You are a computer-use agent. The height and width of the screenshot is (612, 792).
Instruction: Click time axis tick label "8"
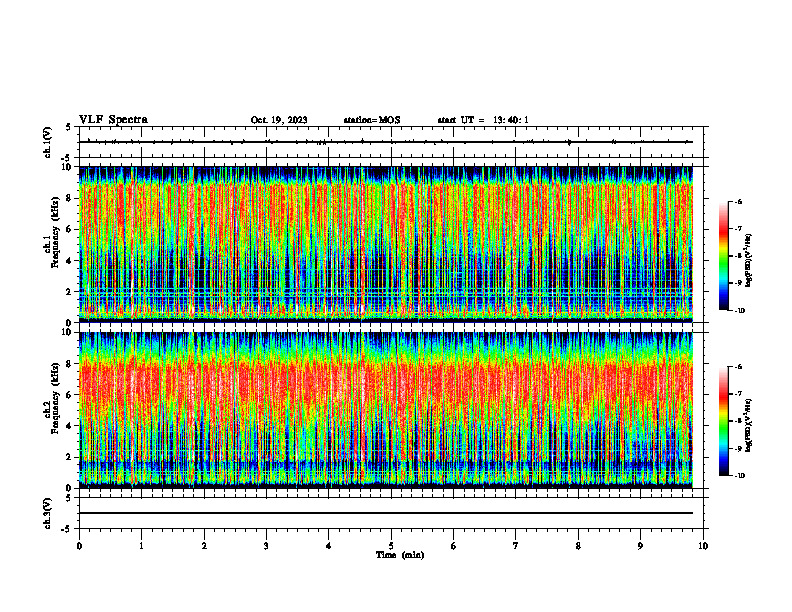point(578,546)
